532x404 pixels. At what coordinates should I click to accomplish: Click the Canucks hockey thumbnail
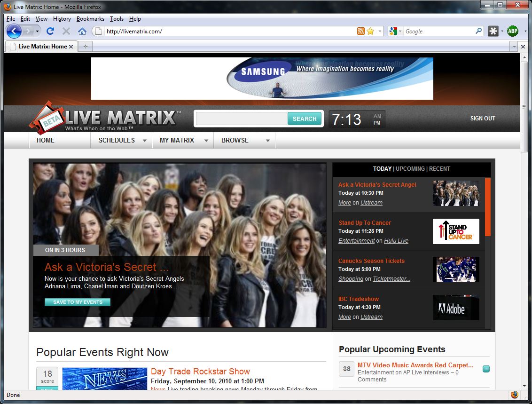(456, 269)
